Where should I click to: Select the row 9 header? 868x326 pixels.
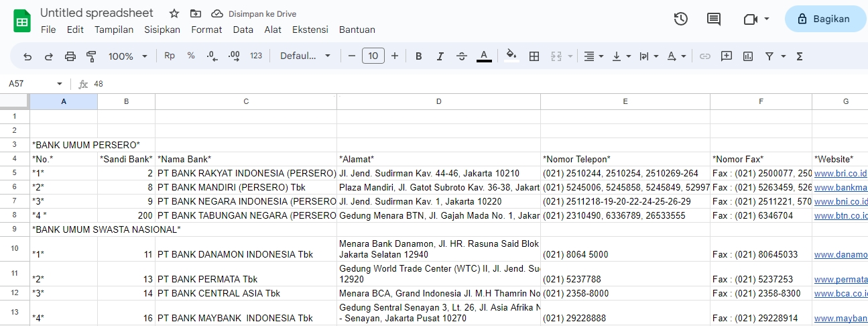[x=15, y=229]
